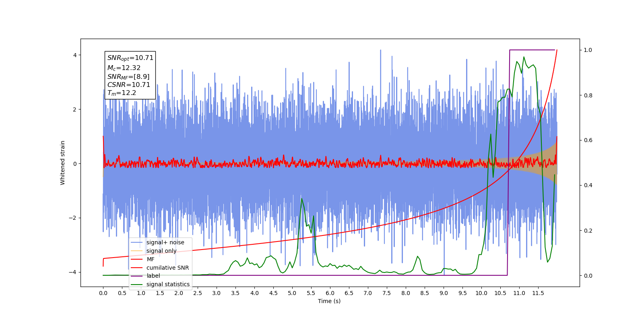The height and width of the screenshot is (322, 644).
Task: Click the SNRMF=[8.9] annotation line
Action: click(x=128, y=76)
